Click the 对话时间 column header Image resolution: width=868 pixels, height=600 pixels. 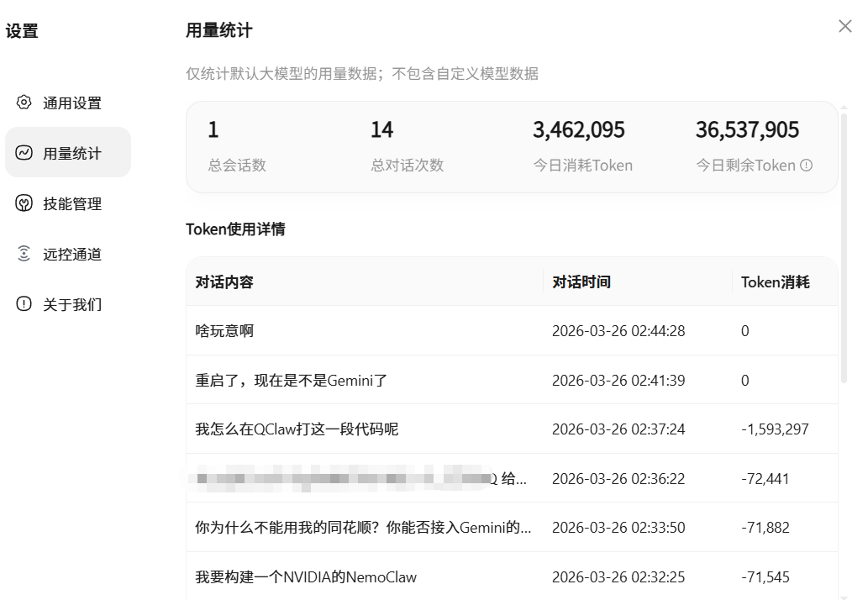click(x=581, y=282)
